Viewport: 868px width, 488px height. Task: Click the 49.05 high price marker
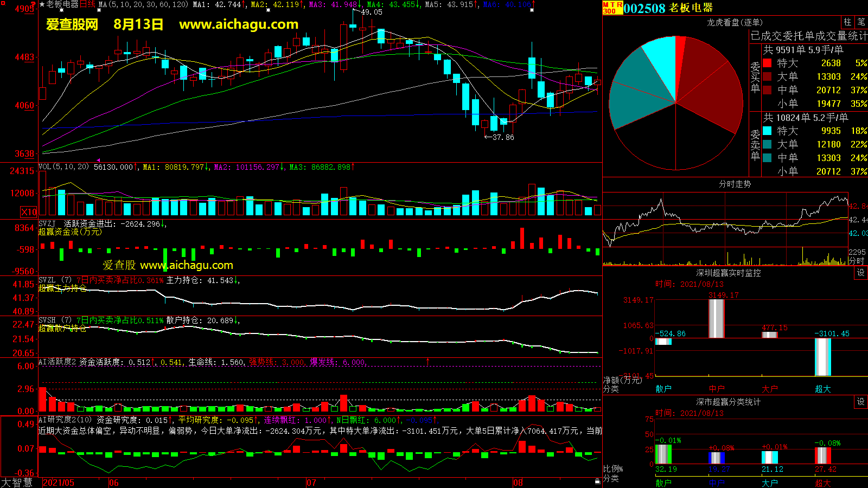(x=371, y=12)
